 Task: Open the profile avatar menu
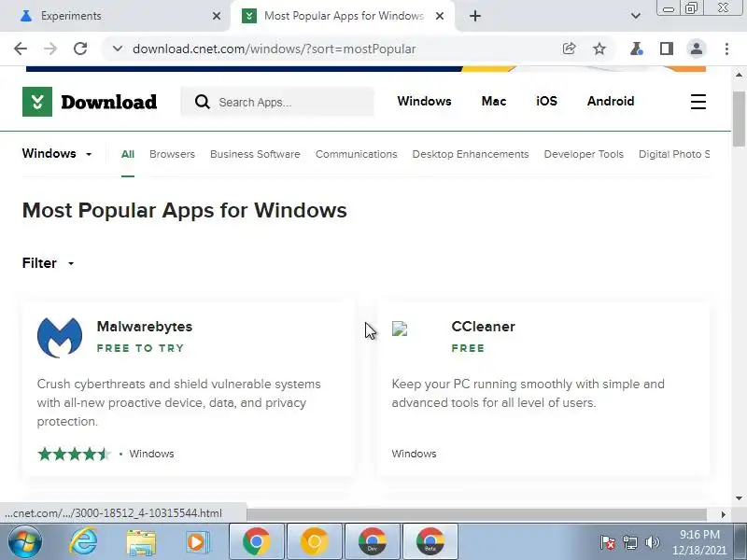click(696, 49)
